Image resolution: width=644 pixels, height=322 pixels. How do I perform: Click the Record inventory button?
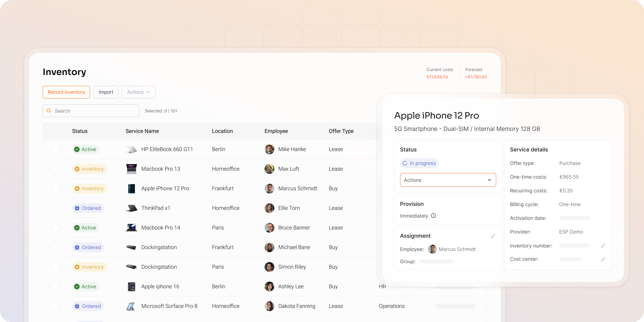[x=66, y=92]
